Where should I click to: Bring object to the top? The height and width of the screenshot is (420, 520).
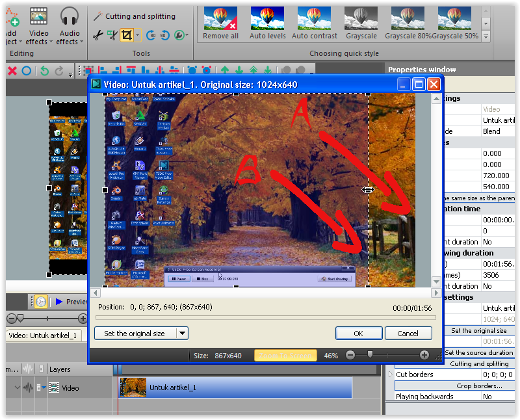[x=253, y=70]
